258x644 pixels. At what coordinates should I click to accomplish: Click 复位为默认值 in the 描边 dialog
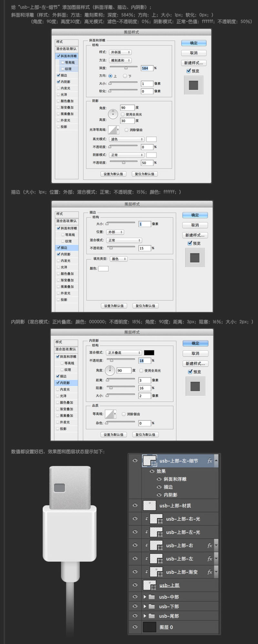[x=145, y=306]
